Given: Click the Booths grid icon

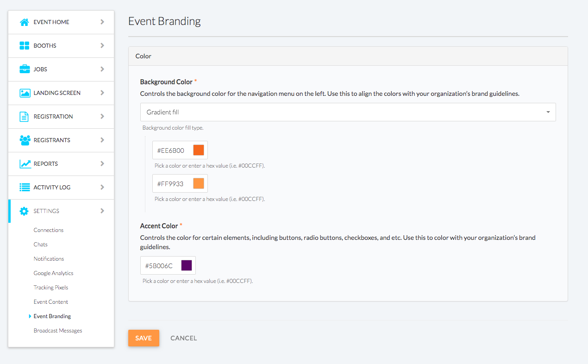Looking at the screenshot, I should coord(25,46).
